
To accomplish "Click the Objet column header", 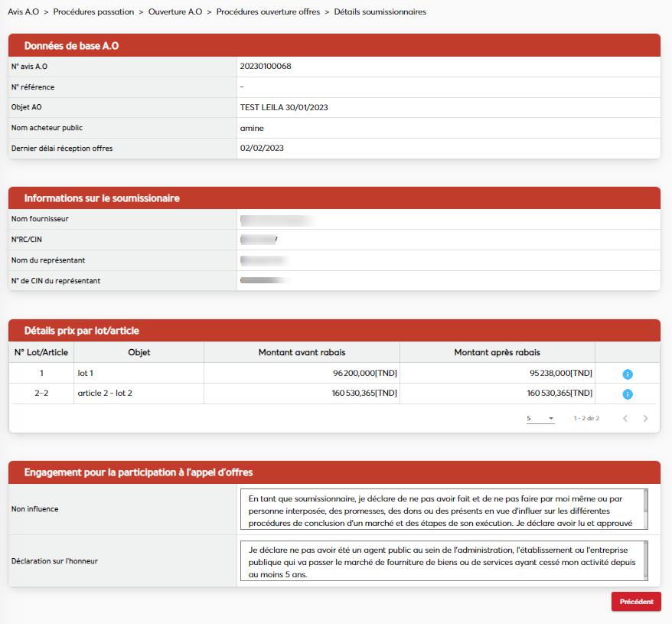I will [x=139, y=352].
